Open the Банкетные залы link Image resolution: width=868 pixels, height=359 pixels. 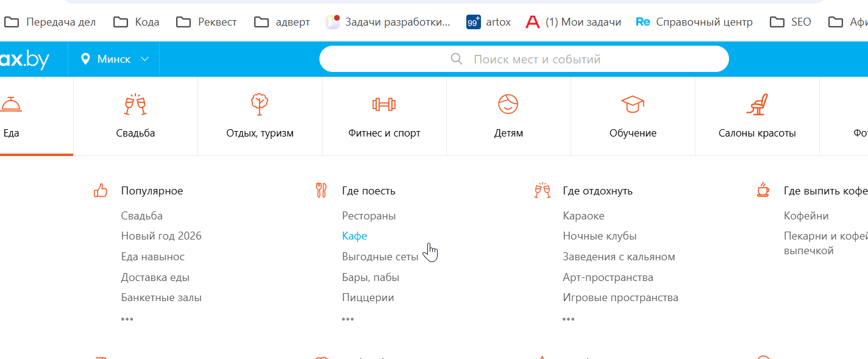coord(162,297)
